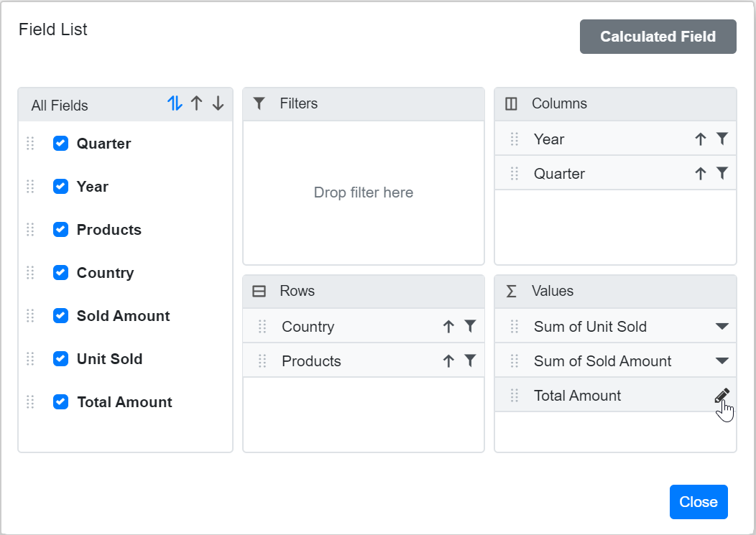Image resolution: width=756 pixels, height=535 pixels.
Task: Click the down arrow in the All Fields header
Action: (x=218, y=104)
